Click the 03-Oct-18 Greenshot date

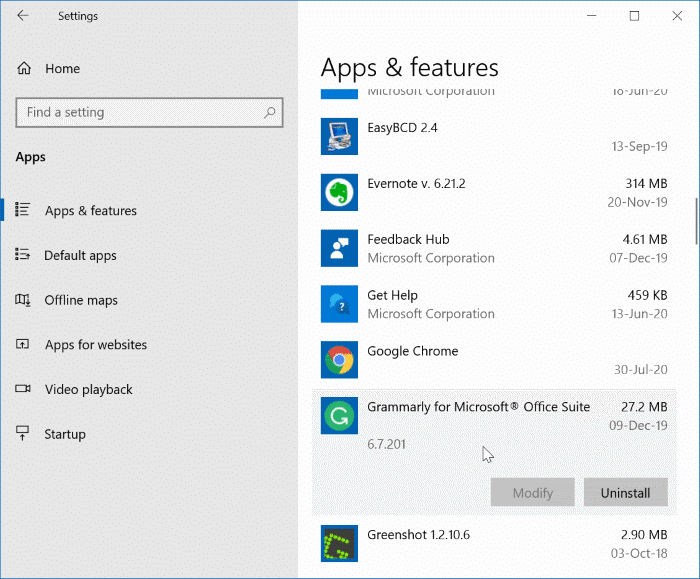pos(639,553)
